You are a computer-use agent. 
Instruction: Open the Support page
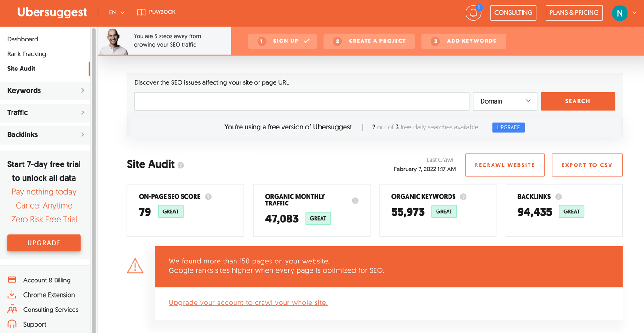coord(34,324)
